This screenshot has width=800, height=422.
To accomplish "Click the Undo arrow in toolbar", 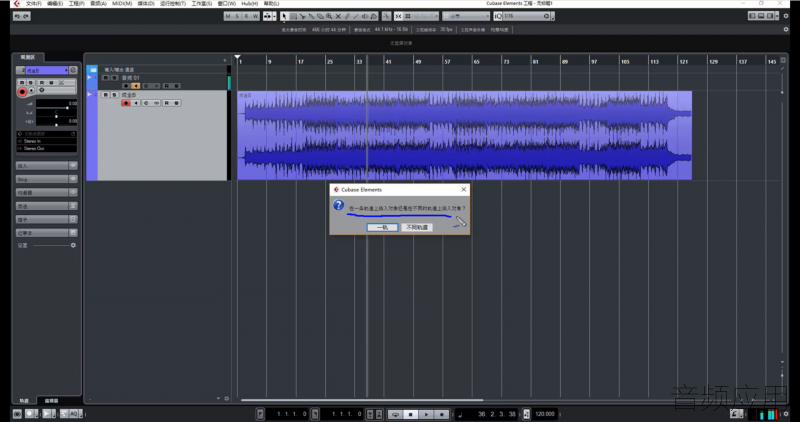I will coord(17,16).
